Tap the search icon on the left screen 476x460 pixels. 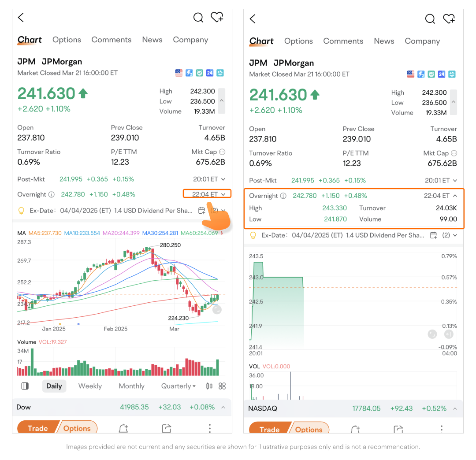[x=198, y=18]
